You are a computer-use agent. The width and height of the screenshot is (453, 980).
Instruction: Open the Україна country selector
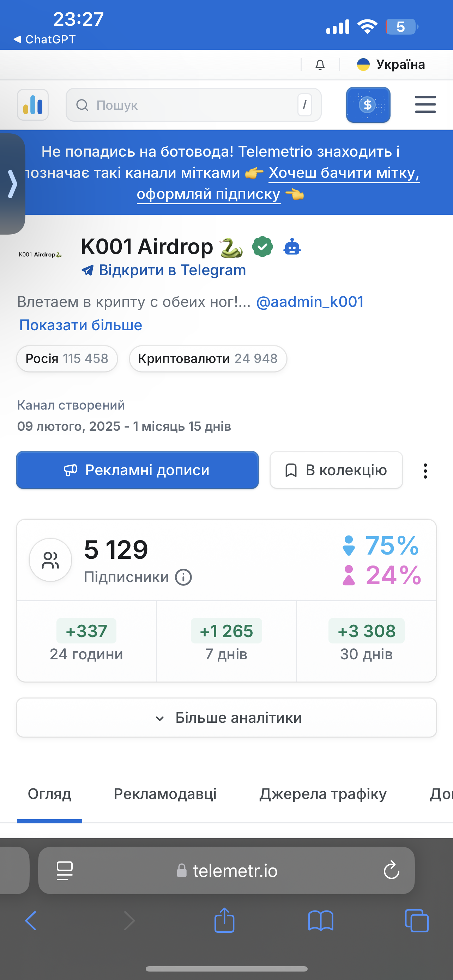391,65
